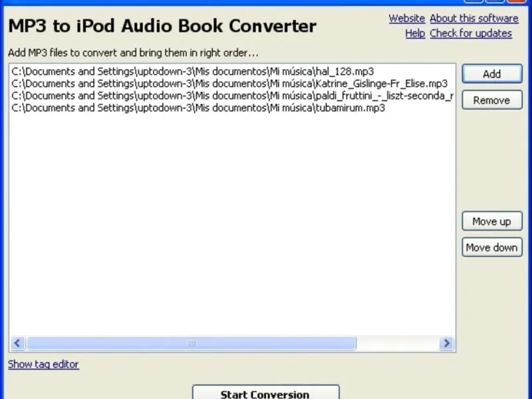The height and width of the screenshot is (399, 532).
Task: Remove the selected file with Remove button
Action: [492, 100]
